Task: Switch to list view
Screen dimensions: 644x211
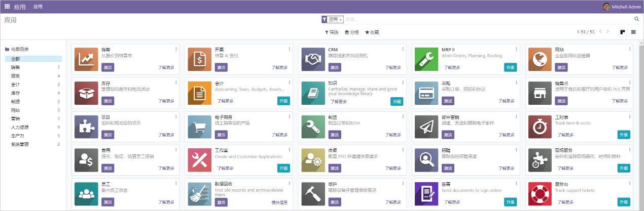Action: click(x=633, y=32)
